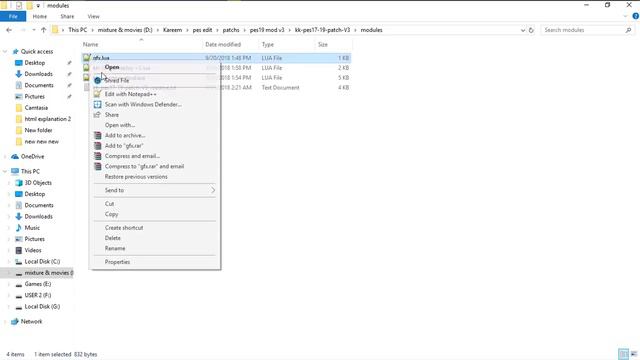This screenshot has height=360, width=640.
Task: Open address bar history dropdown
Action: point(523,30)
